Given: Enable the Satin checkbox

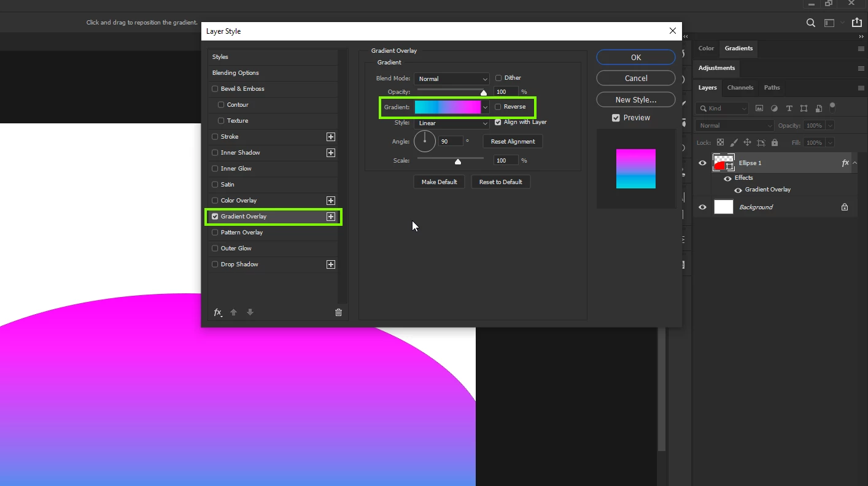Looking at the screenshot, I should pos(215,185).
